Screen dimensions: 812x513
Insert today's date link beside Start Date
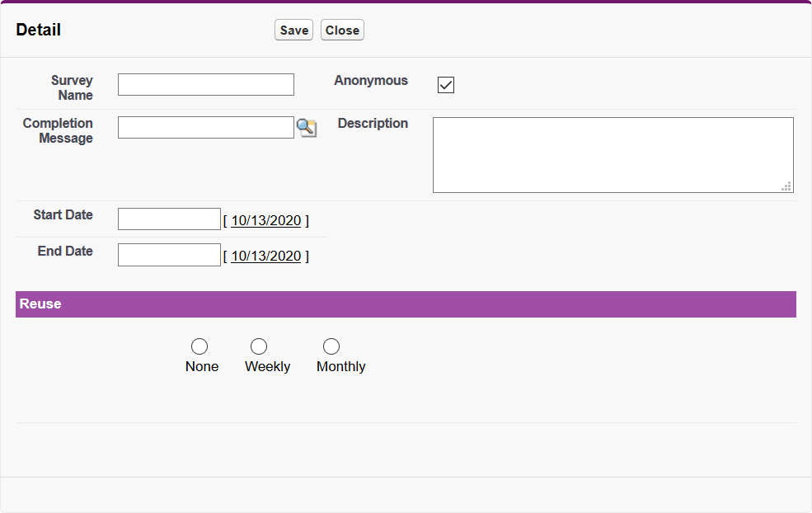click(265, 220)
